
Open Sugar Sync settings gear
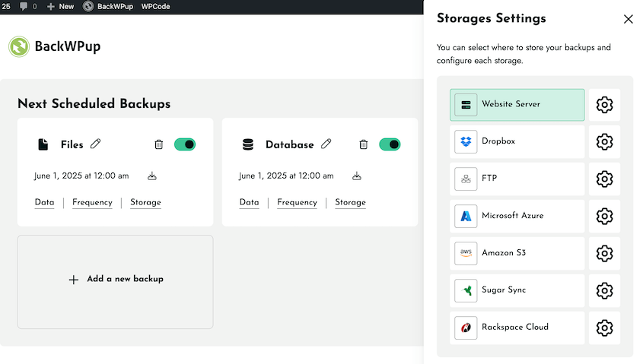coord(604,291)
